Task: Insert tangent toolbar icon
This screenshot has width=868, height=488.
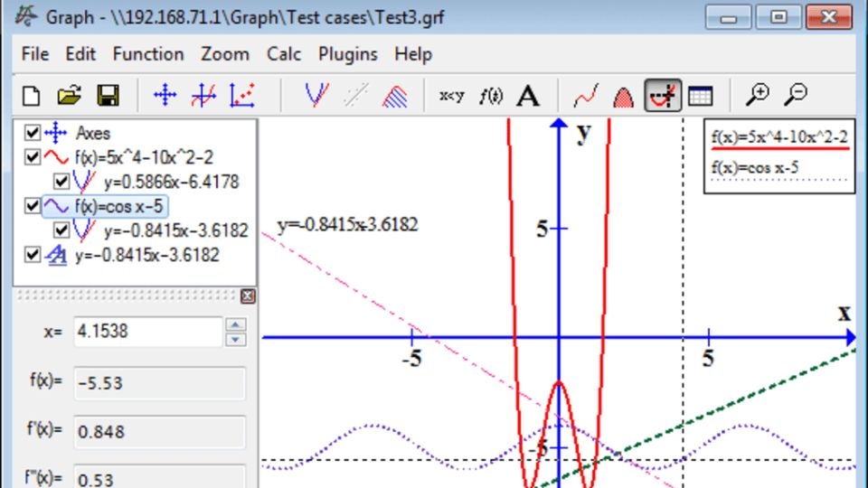Action: [x=316, y=96]
